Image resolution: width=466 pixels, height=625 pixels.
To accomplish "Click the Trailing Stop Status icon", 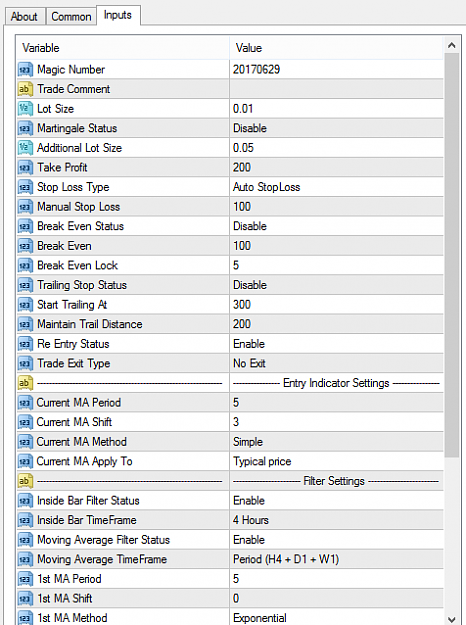I will click(x=25, y=285).
